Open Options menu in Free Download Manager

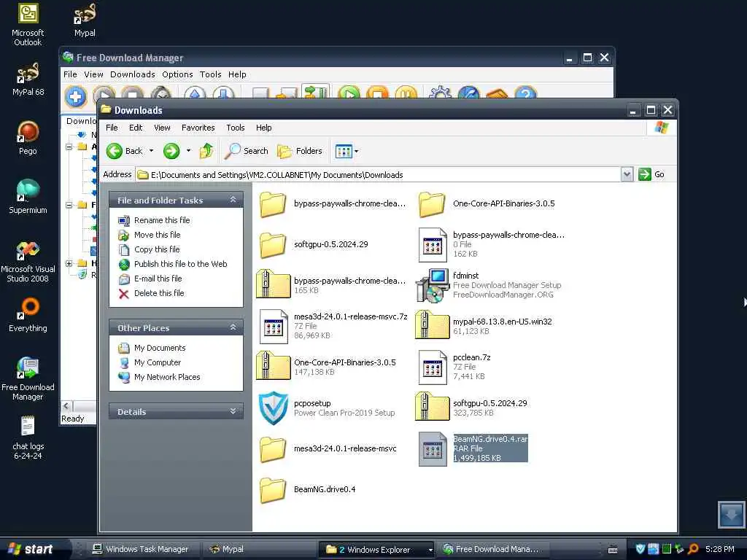(177, 74)
